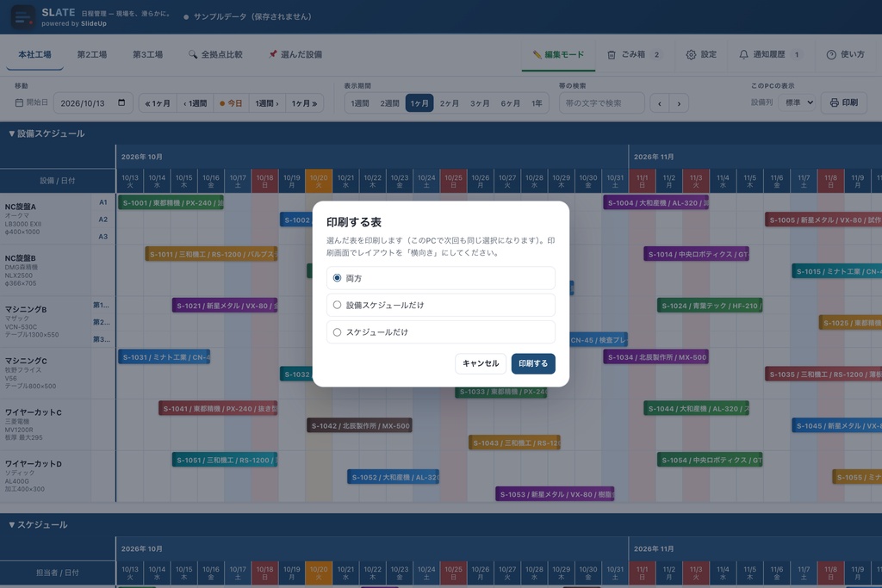Go to next search match arrow
Screen dimensions: 882x588
coord(679,103)
